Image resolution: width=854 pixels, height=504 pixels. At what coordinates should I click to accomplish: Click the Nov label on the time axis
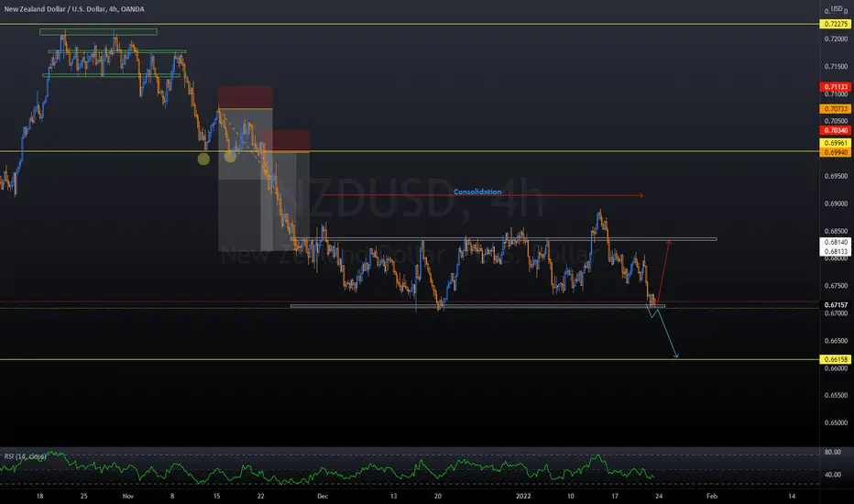[128, 497]
